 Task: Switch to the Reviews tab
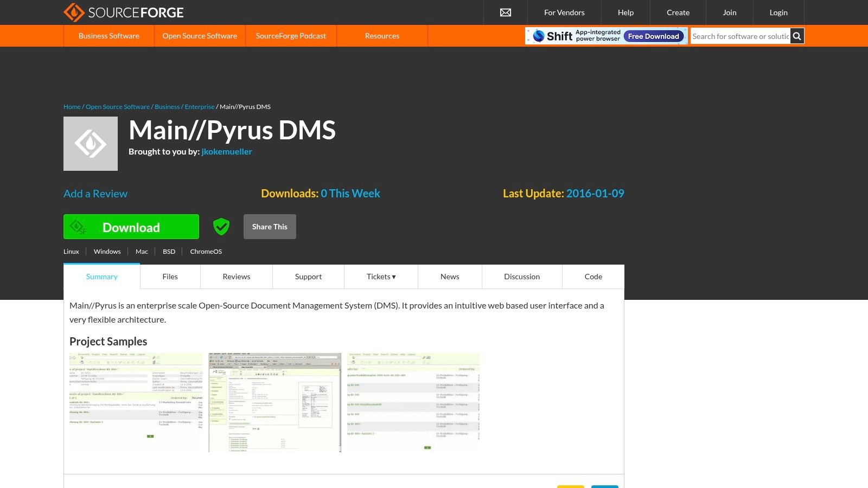[x=237, y=277]
